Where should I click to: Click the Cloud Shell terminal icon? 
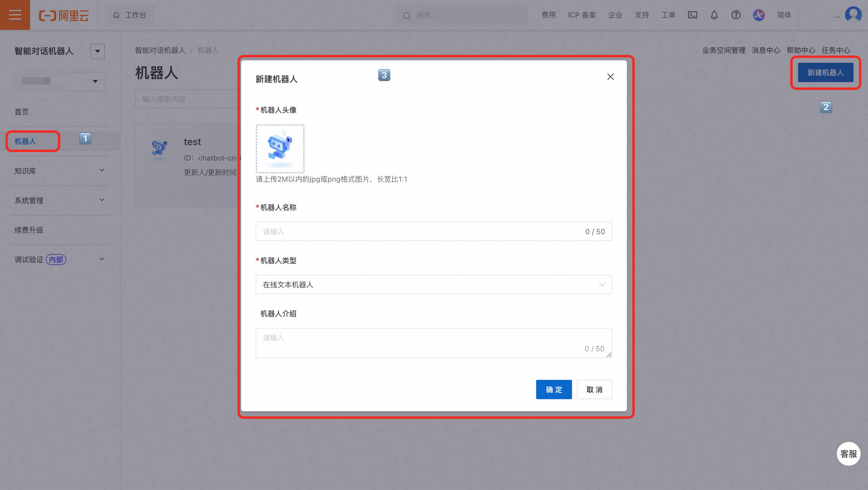[693, 15]
